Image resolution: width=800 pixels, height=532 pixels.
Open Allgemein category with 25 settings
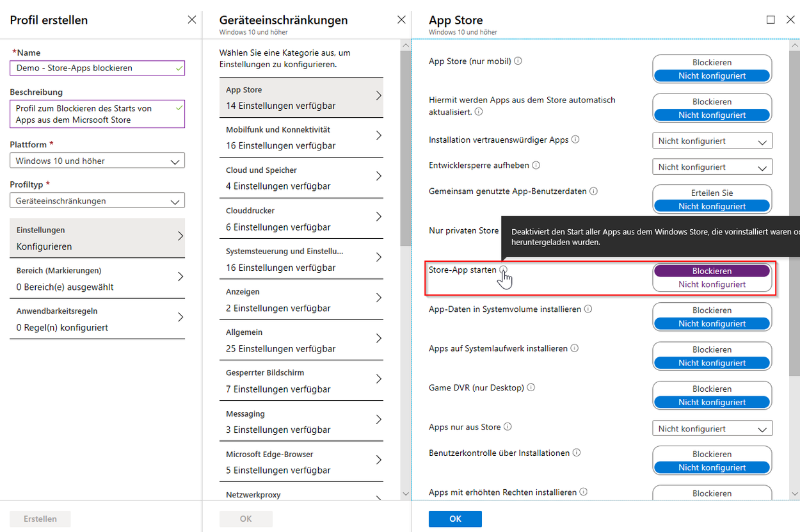point(301,341)
